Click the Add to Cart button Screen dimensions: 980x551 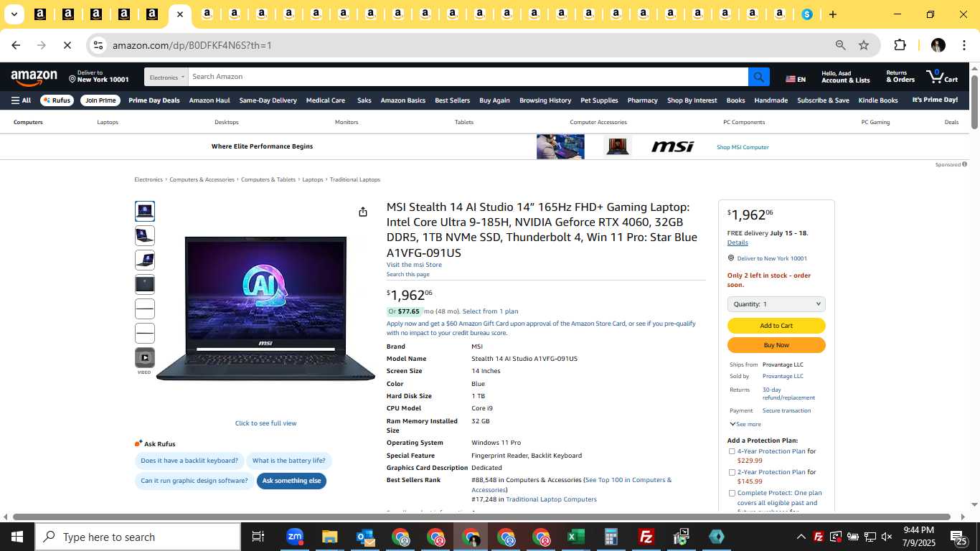point(776,326)
